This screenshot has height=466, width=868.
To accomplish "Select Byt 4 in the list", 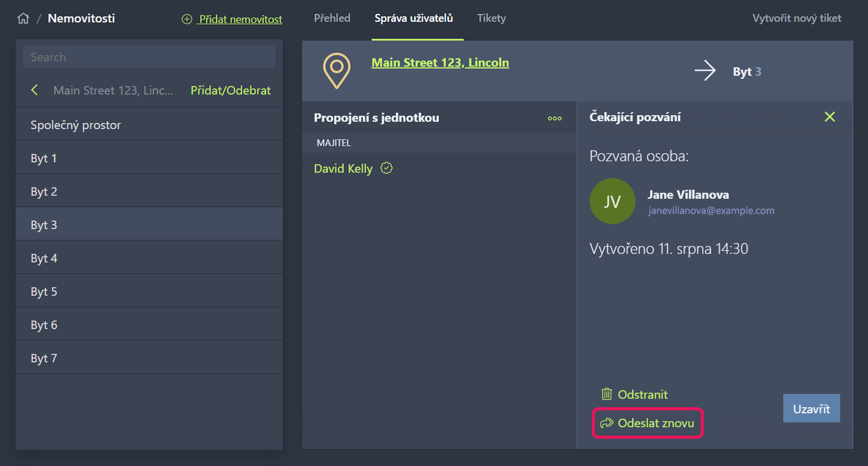I will pos(149,258).
